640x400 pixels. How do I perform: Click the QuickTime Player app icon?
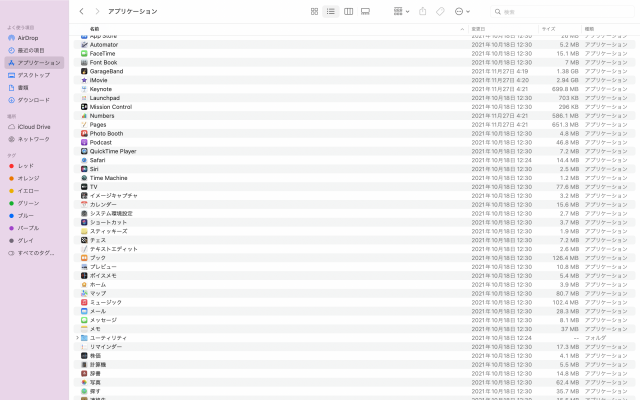point(84,151)
